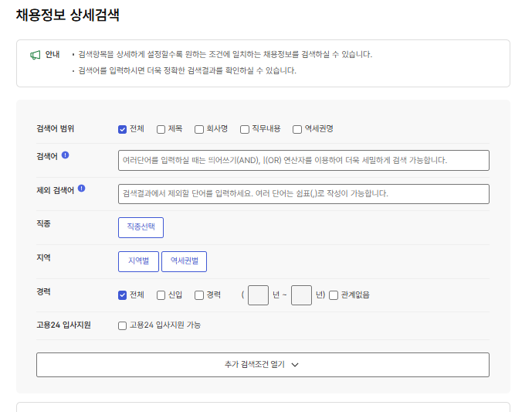Image resolution: width=532 pixels, height=412 pixels.
Task: Click the megaphone 안내 icon
Action: (36, 55)
